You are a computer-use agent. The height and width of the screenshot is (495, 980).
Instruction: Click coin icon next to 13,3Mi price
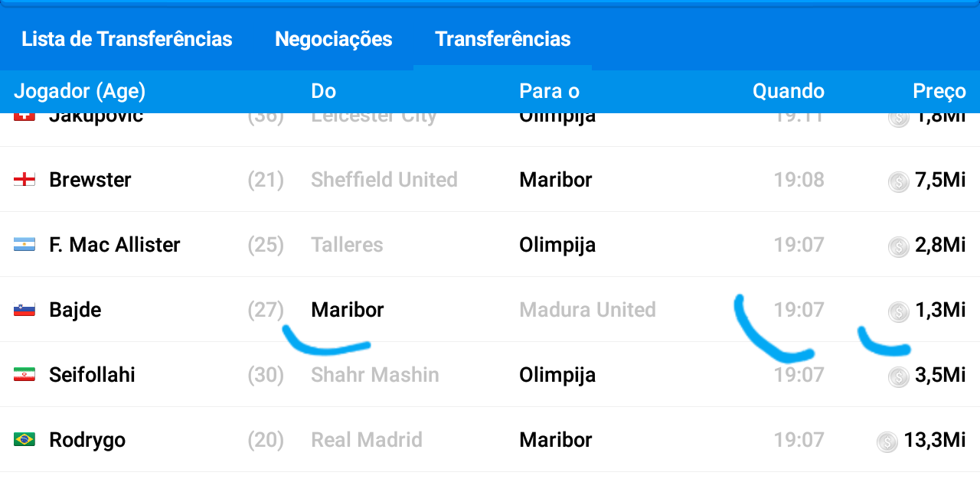887,441
